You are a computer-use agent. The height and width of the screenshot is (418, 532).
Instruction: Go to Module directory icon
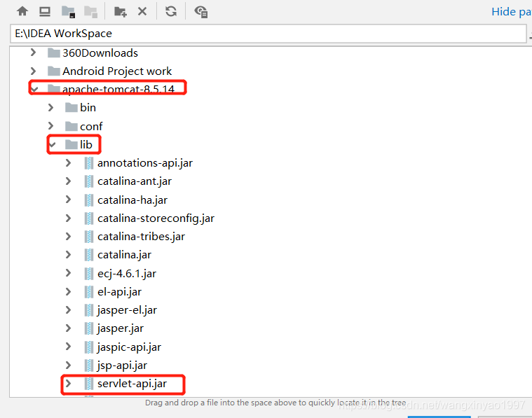point(90,12)
